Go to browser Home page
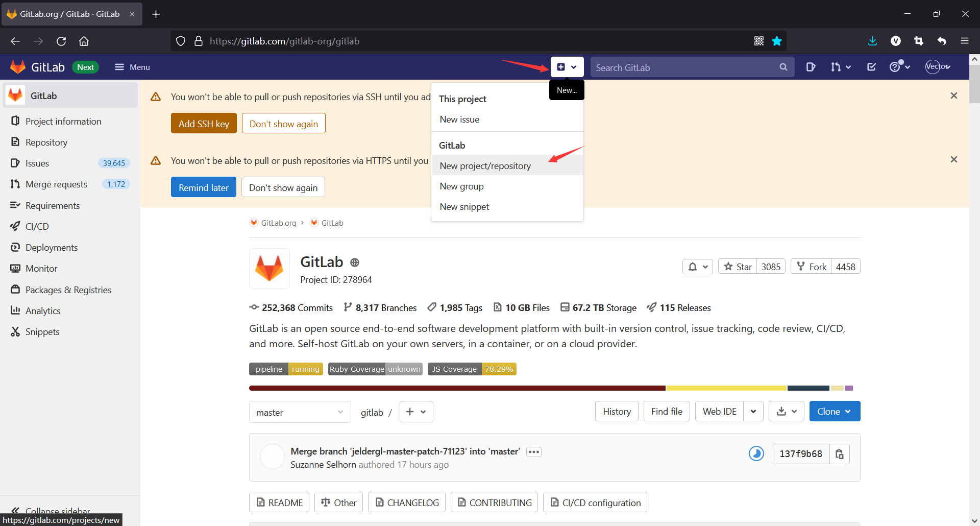The width and height of the screenshot is (980, 526). point(84,41)
